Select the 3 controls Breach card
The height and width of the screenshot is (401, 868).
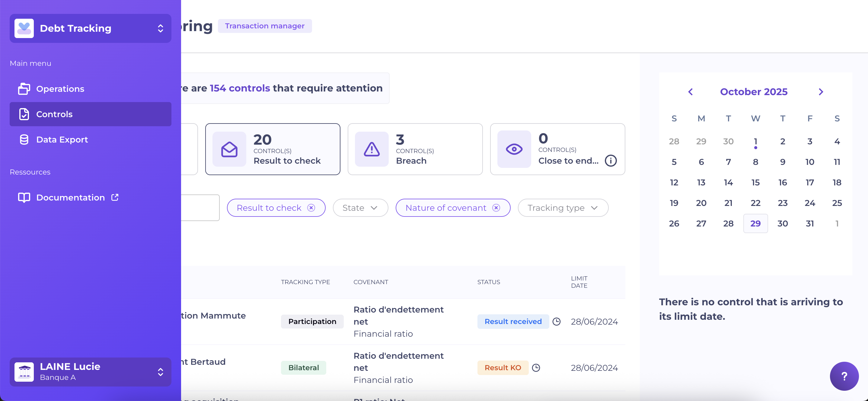[x=415, y=149]
